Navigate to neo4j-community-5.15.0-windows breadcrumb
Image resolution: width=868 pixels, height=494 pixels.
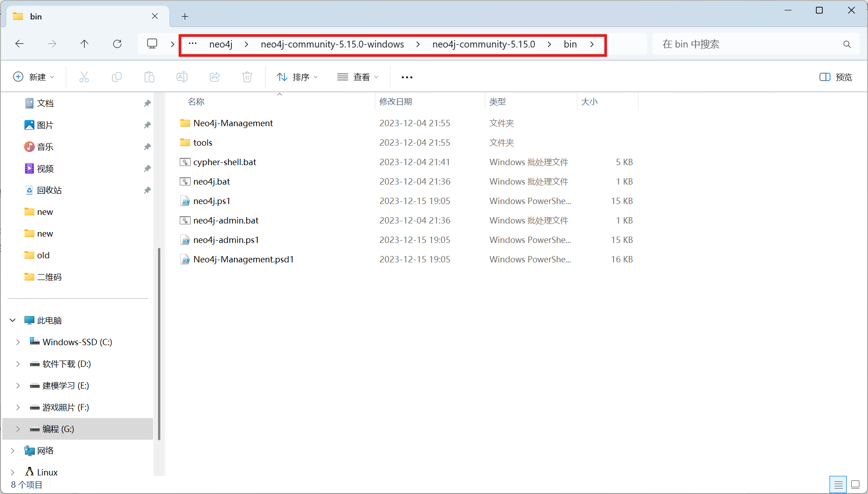tap(332, 44)
